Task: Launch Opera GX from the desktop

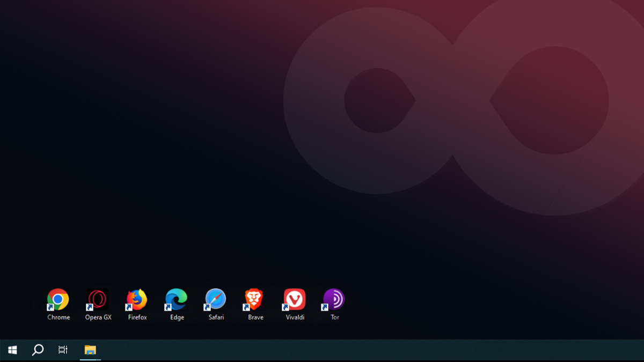Action: tap(97, 299)
